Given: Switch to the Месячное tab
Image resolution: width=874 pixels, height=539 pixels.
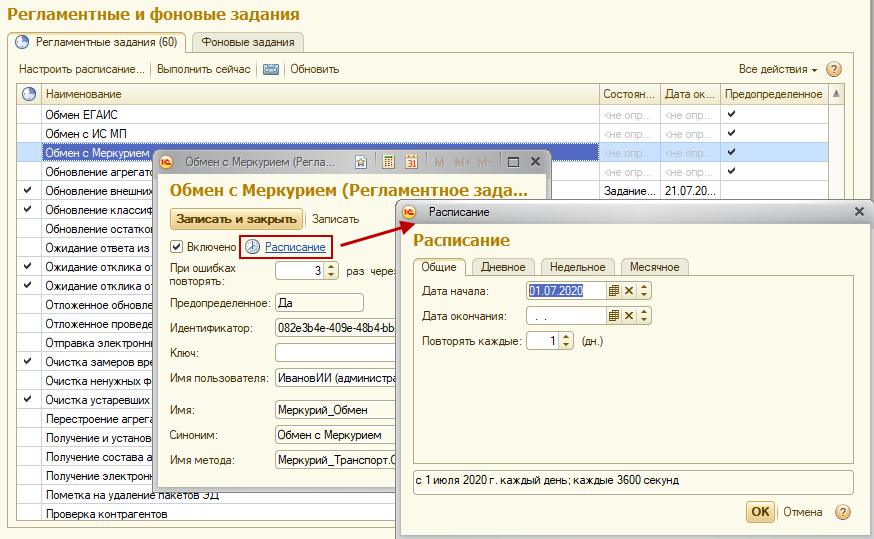Looking at the screenshot, I should 654,267.
